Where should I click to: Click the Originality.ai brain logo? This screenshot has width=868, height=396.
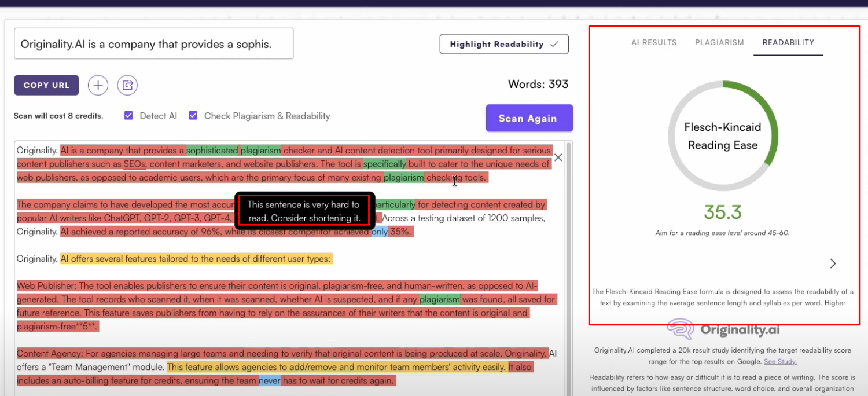click(x=681, y=329)
